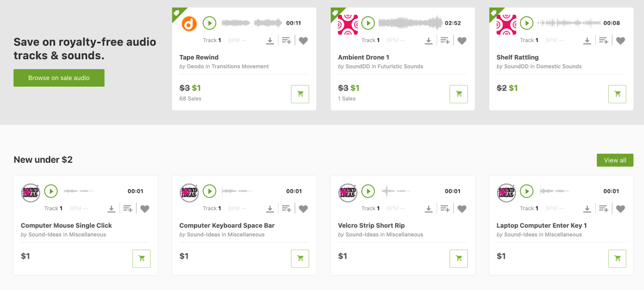Image resolution: width=644 pixels, height=290 pixels.
Task: Add Laptop Computer Enter Key 1 to playlist
Action: coord(603,209)
